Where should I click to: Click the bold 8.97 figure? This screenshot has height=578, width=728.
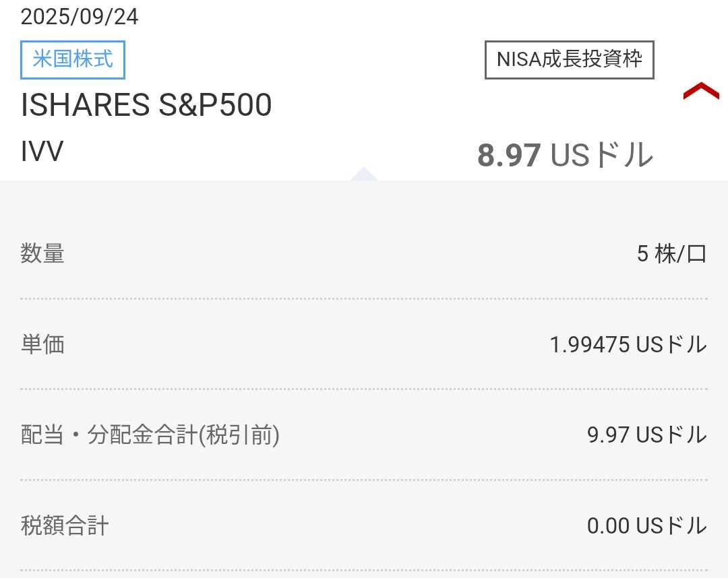point(509,156)
